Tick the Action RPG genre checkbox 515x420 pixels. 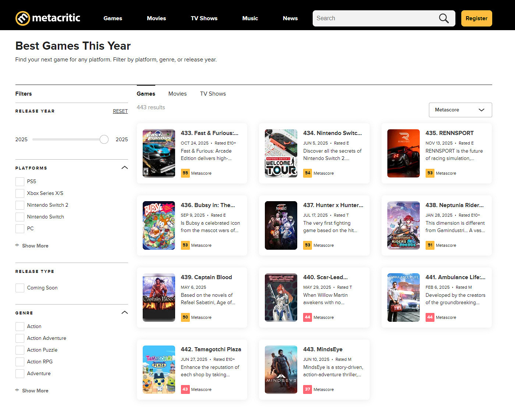tap(20, 362)
